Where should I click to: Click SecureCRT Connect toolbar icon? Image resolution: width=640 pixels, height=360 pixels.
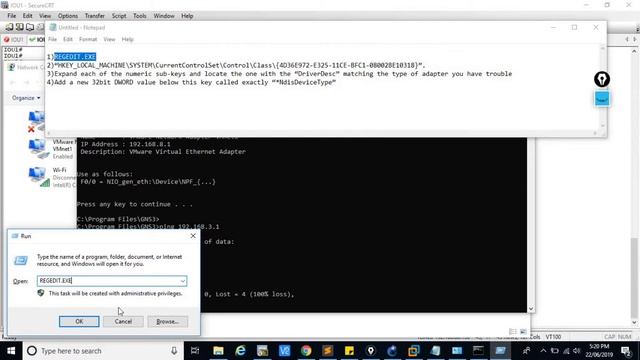tap(9, 27)
